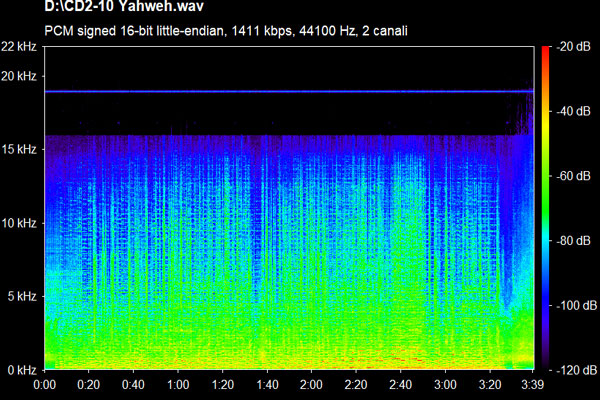
Task: Click the 2:00 time axis label
Action: tap(311, 384)
